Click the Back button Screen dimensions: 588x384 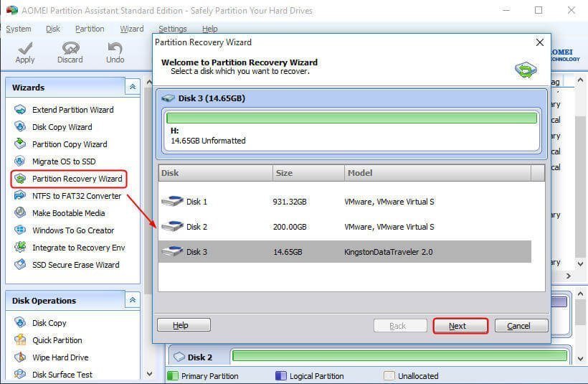pos(400,326)
